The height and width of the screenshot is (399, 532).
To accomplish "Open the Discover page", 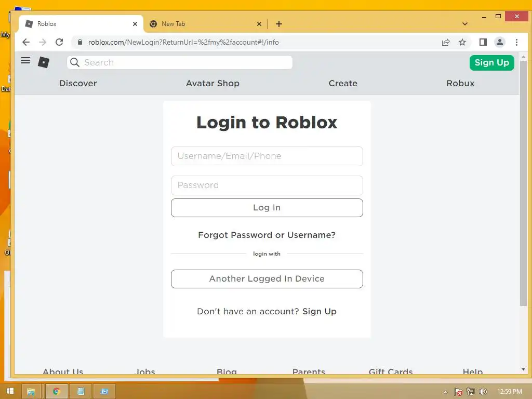I will 78,83.
